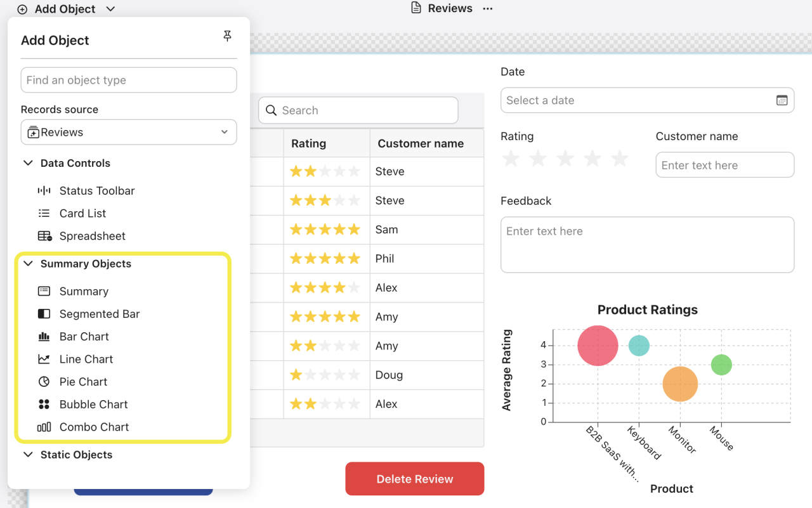Viewport: 812px width, 508px height.
Task: Choose the Pie Chart object
Action: (82, 381)
